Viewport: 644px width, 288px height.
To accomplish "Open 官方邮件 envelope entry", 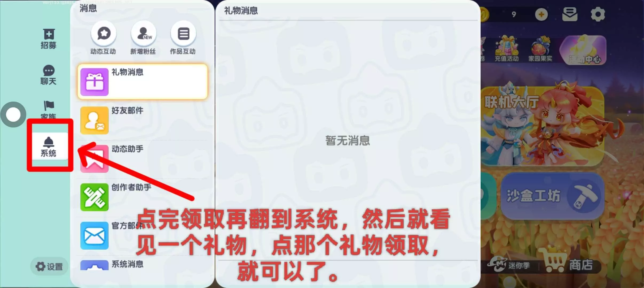I will [x=143, y=235].
